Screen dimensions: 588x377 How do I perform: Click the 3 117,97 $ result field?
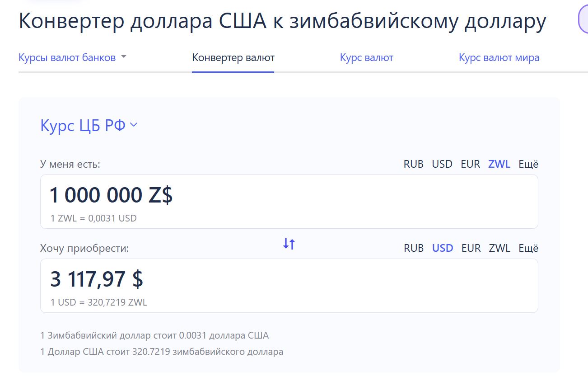coord(289,286)
